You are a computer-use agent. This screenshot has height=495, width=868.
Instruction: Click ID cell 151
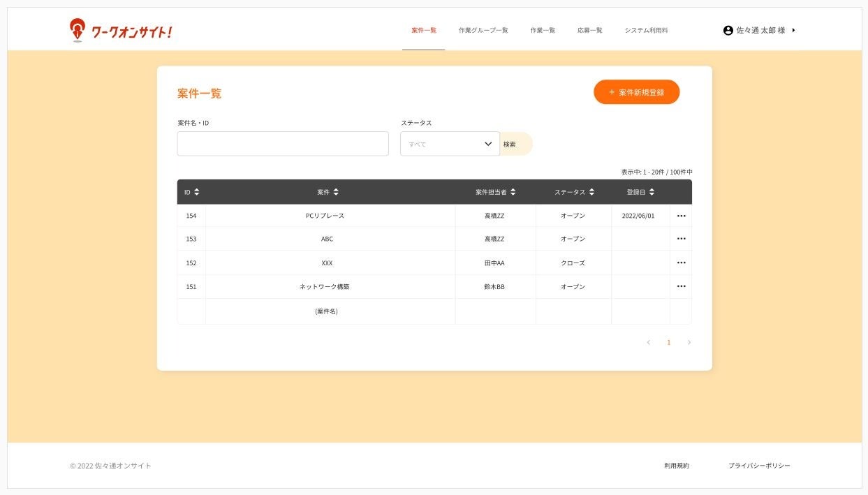tap(191, 287)
